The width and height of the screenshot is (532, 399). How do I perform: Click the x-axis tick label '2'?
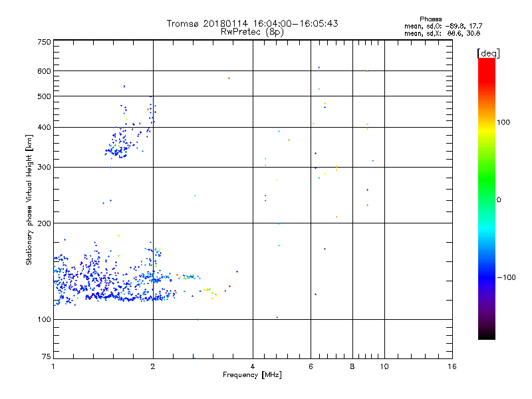pyautogui.click(x=153, y=366)
